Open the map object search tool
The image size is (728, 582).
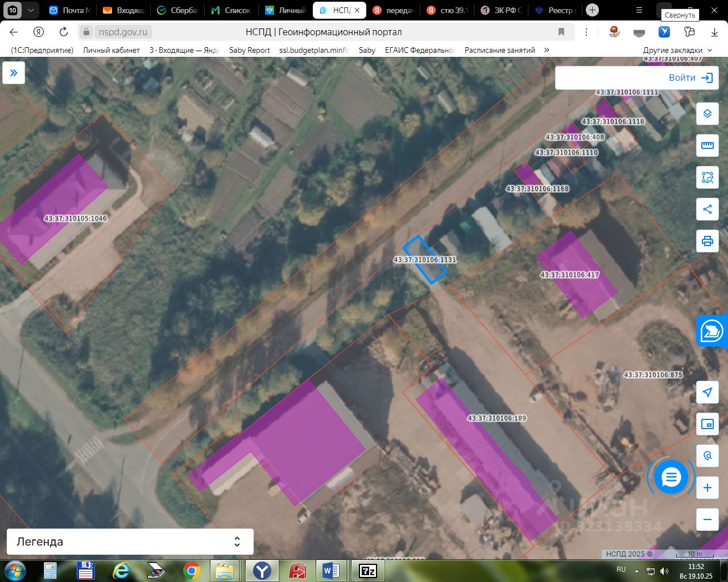click(x=708, y=456)
